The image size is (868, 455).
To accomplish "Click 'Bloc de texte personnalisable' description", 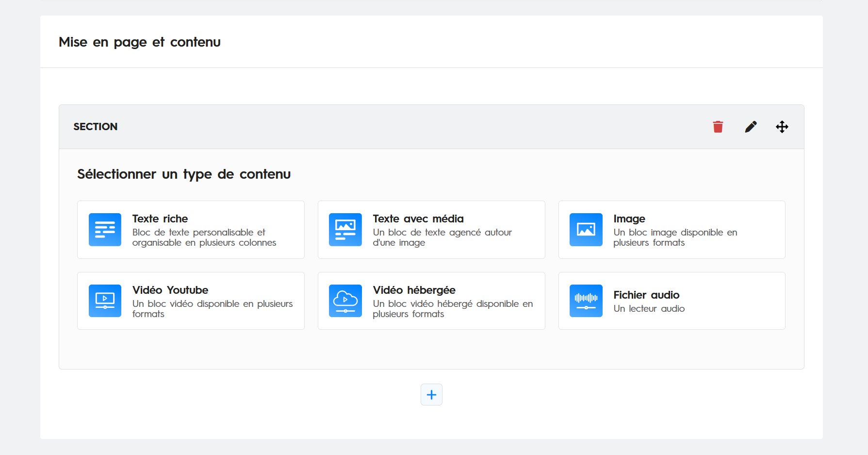I will point(204,237).
